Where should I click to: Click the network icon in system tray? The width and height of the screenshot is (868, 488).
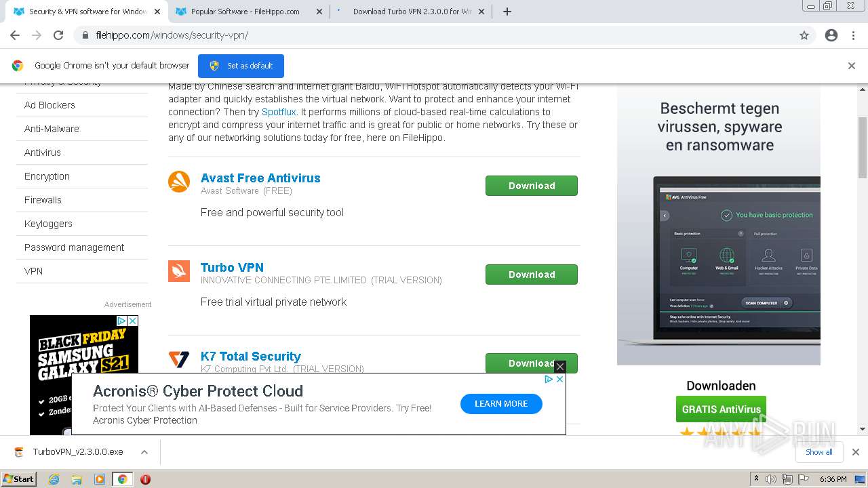coord(787,479)
